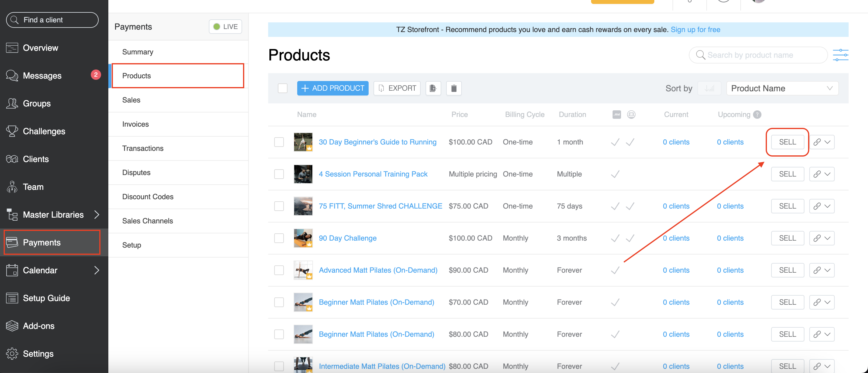868x373 pixels.
Task: Check the 90 Day Challenge row checkbox
Action: pyautogui.click(x=279, y=238)
